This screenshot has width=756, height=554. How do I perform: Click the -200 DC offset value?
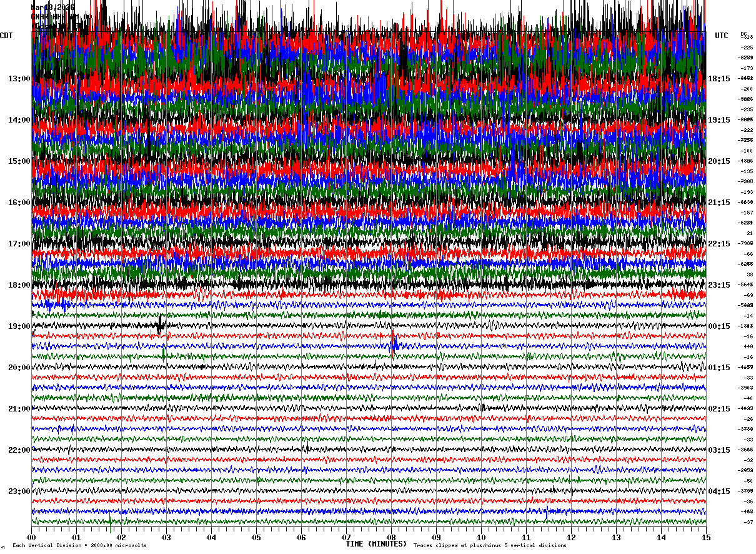(747, 89)
